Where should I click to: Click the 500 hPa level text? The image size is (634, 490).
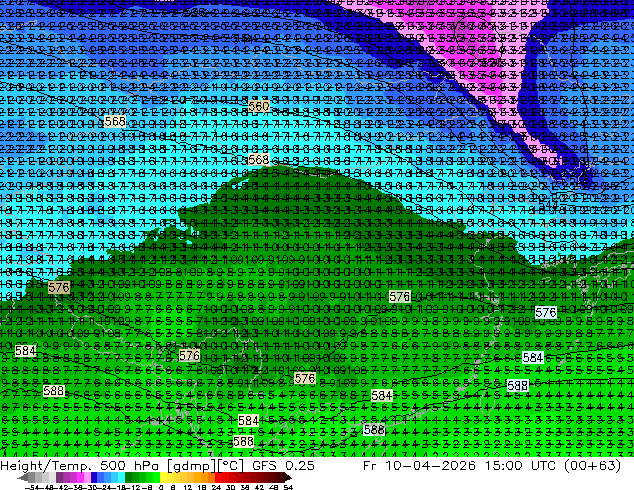pos(131,466)
